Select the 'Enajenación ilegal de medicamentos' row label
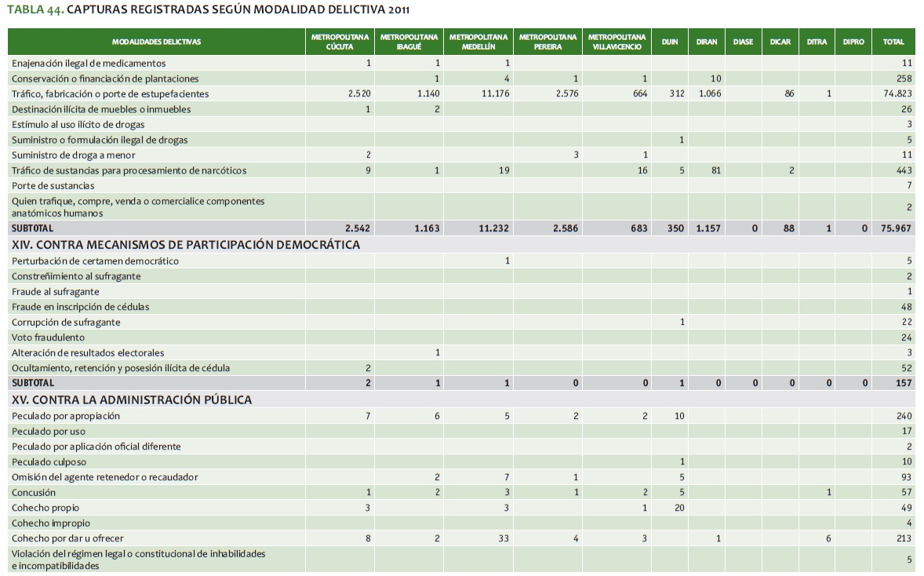This screenshot has width=924, height=576. 89,63
